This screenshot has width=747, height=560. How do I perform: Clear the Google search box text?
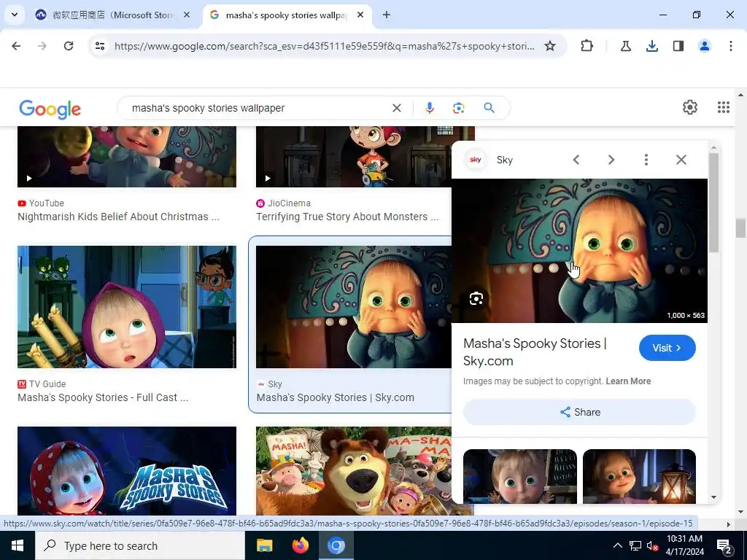(x=396, y=108)
